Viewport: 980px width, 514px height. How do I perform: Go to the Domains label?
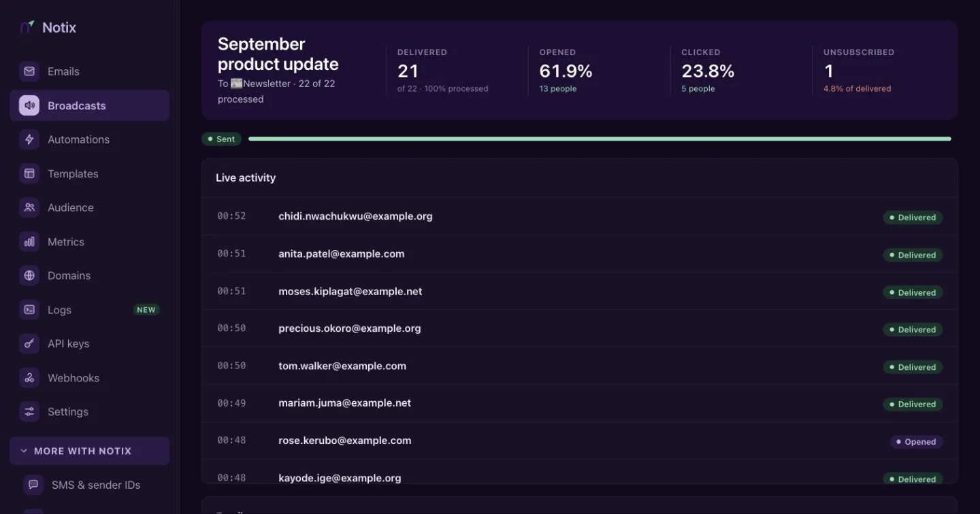69,275
